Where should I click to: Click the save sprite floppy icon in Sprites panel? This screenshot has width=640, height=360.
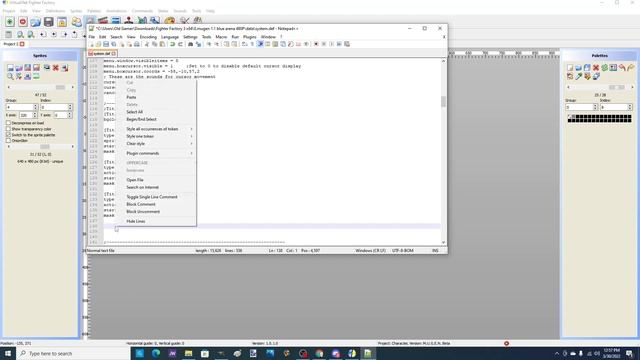click(x=28, y=68)
